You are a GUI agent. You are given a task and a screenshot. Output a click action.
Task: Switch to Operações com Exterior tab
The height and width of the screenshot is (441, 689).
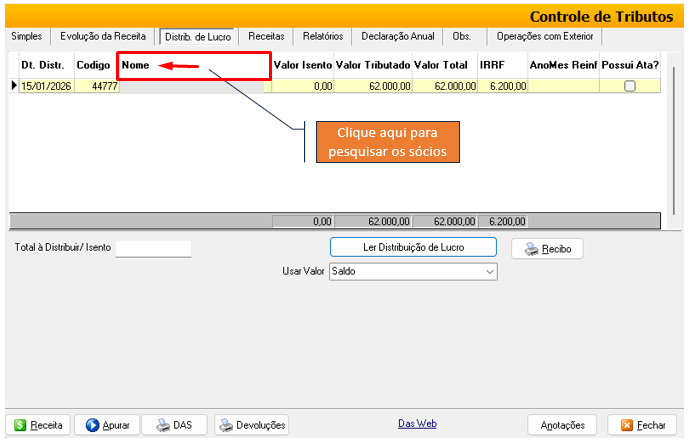point(544,36)
